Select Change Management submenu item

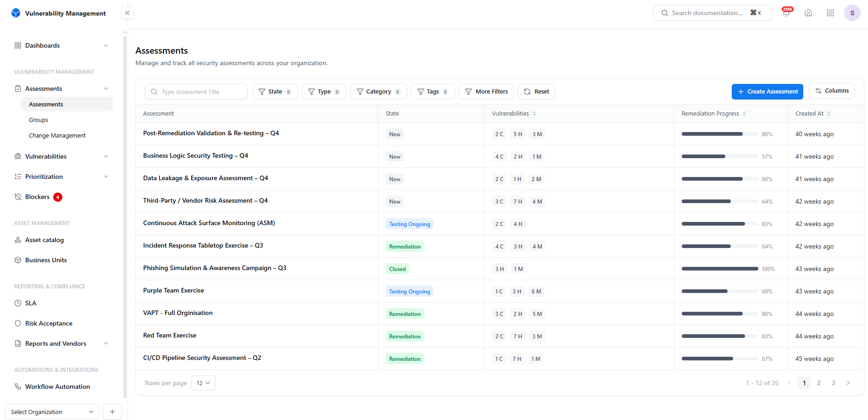pos(57,135)
